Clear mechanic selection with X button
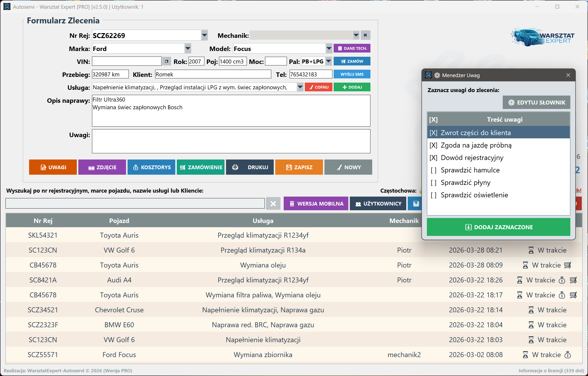The width and height of the screenshot is (588, 376). [x=365, y=35]
